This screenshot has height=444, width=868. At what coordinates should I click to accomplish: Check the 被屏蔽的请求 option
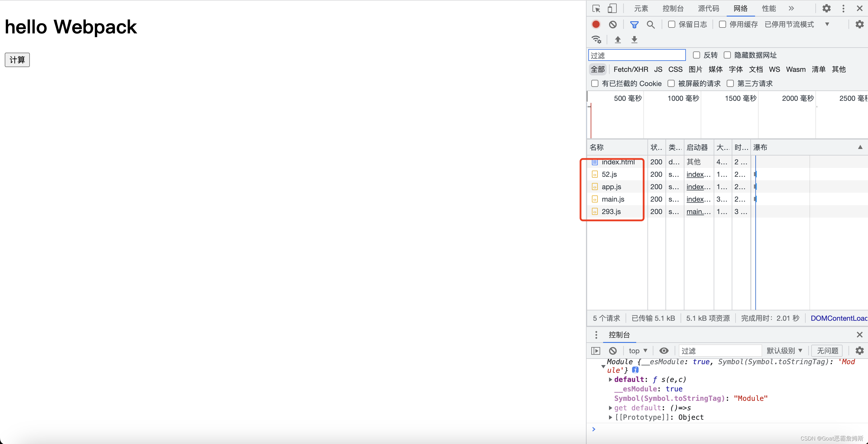coord(671,83)
